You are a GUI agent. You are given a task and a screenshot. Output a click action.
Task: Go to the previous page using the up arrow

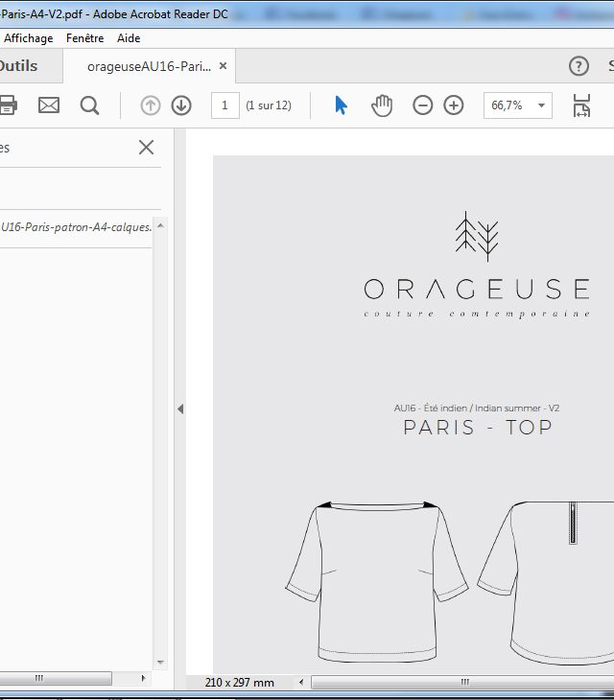(151, 105)
